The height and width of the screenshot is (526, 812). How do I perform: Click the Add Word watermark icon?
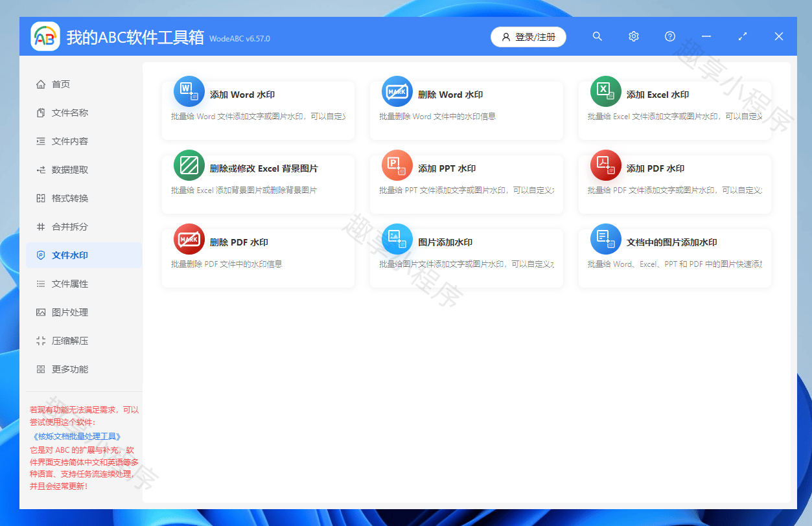click(189, 91)
